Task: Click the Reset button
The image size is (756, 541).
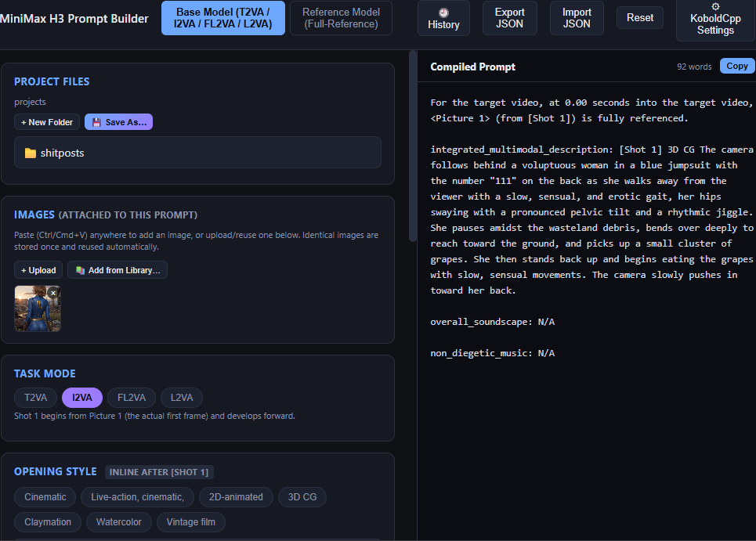Action: coord(640,18)
